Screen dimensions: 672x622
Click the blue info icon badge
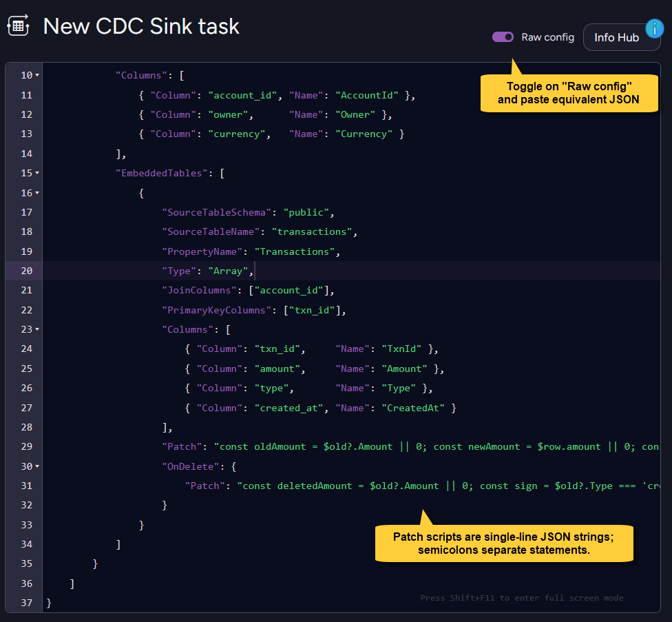(x=654, y=29)
